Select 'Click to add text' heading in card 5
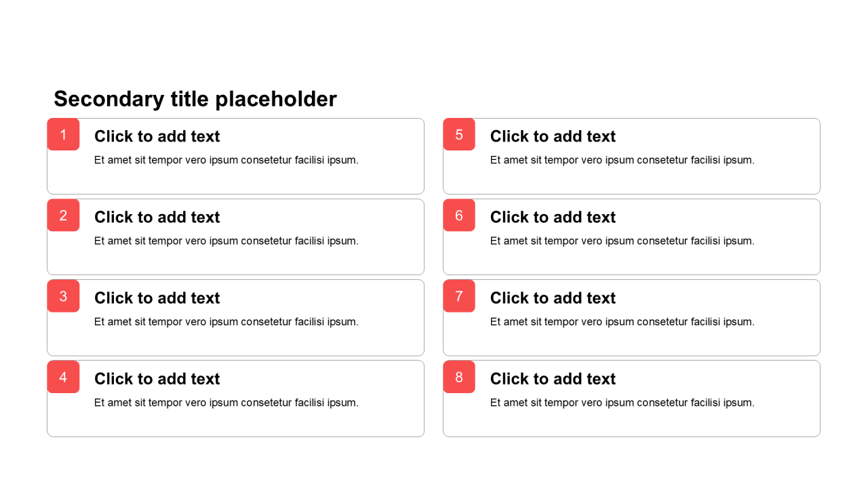 click(553, 136)
